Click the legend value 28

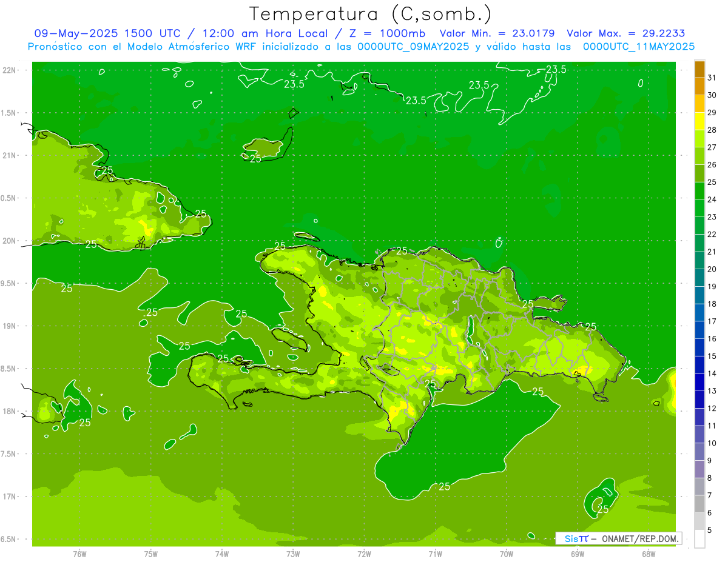[712, 130]
